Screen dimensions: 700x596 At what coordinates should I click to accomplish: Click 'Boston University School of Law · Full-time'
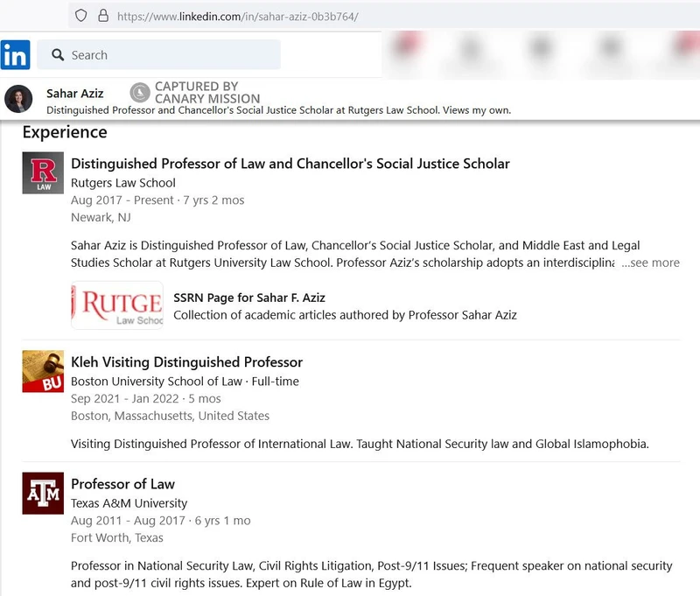(185, 382)
